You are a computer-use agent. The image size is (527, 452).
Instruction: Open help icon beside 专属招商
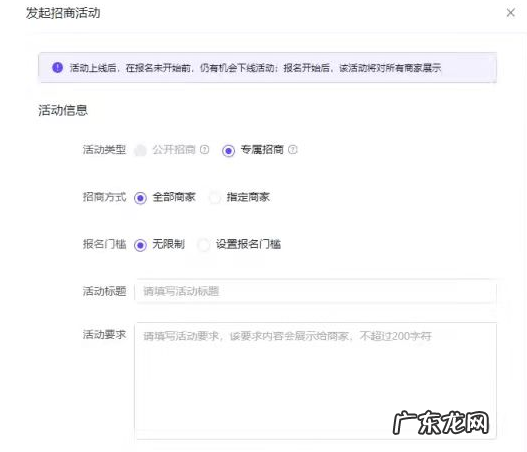point(293,150)
